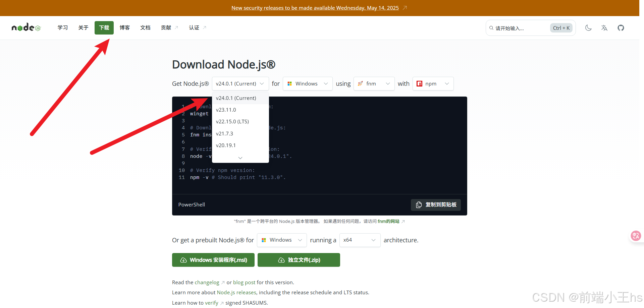Viewport: 644px width, 308px height.
Task: Open the fnm installer dropdown
Action: [x=374, y=84]
